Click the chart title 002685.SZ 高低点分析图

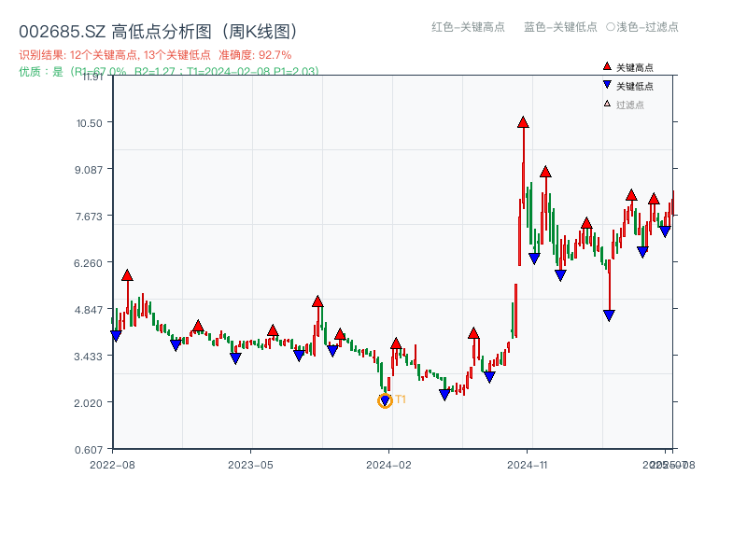tap(158, 32)
